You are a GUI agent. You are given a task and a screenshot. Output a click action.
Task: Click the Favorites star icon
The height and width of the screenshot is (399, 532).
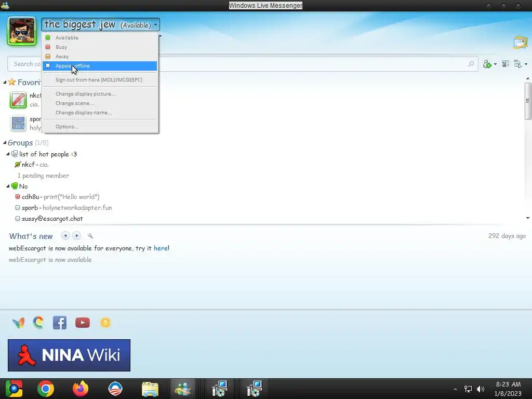point(12,82)
